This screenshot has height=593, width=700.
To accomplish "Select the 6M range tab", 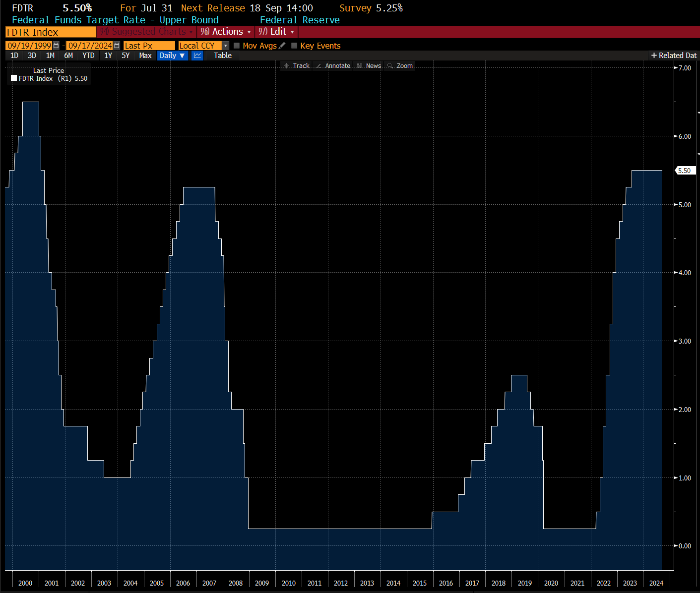I will [68, 56].
